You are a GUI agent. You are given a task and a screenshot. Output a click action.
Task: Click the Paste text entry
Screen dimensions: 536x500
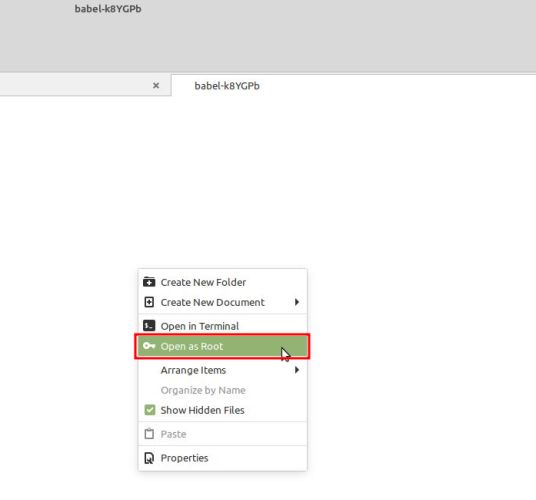click(173, 434)
